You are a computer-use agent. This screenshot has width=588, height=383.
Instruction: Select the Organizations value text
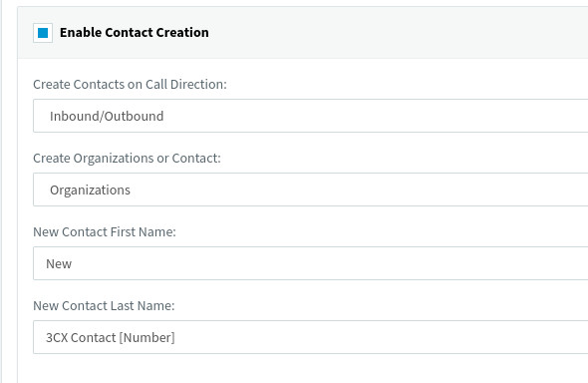coord(90,191)
